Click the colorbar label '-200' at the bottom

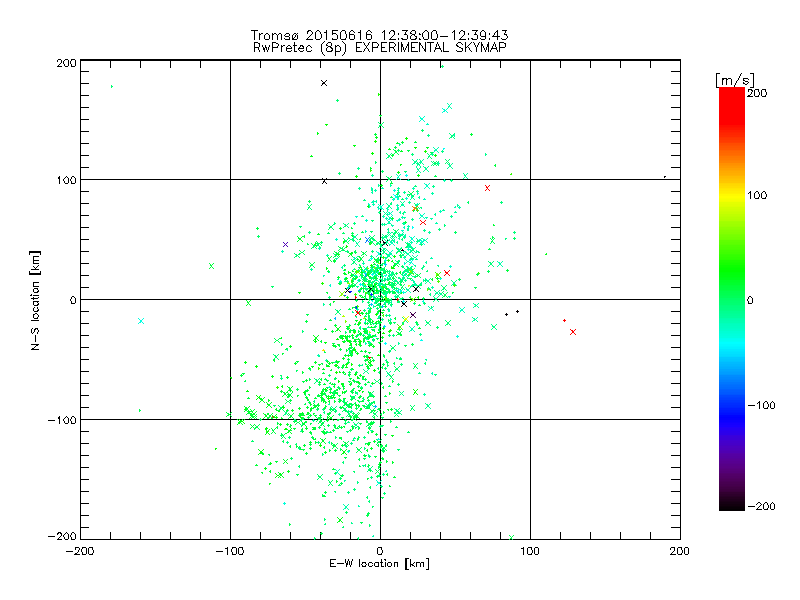(x=761, y=506)
